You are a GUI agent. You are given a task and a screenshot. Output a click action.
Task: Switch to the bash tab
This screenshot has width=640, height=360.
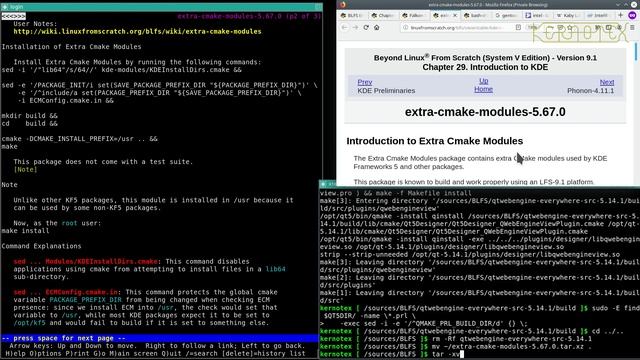(476, 16)
